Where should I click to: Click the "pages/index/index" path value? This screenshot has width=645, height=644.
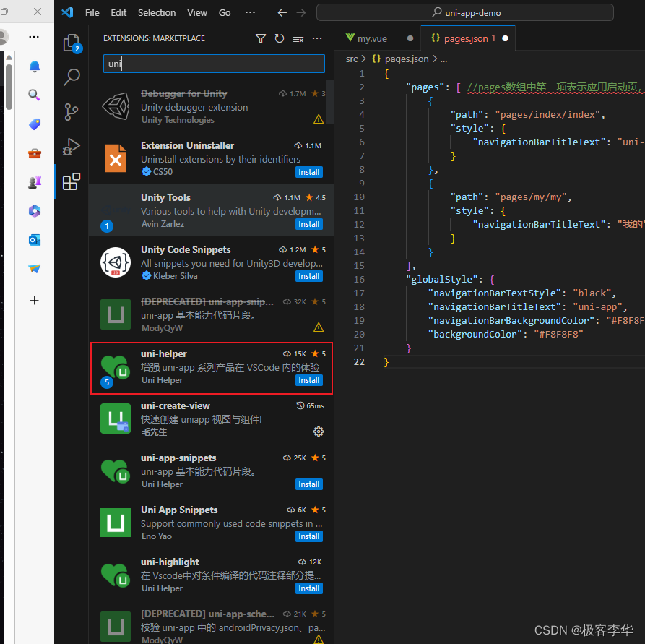(x=547, y=114)
